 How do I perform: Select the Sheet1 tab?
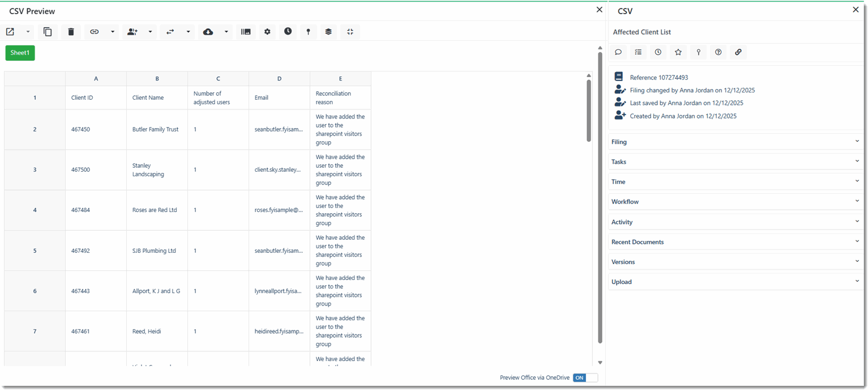click(x=20, y=53)
